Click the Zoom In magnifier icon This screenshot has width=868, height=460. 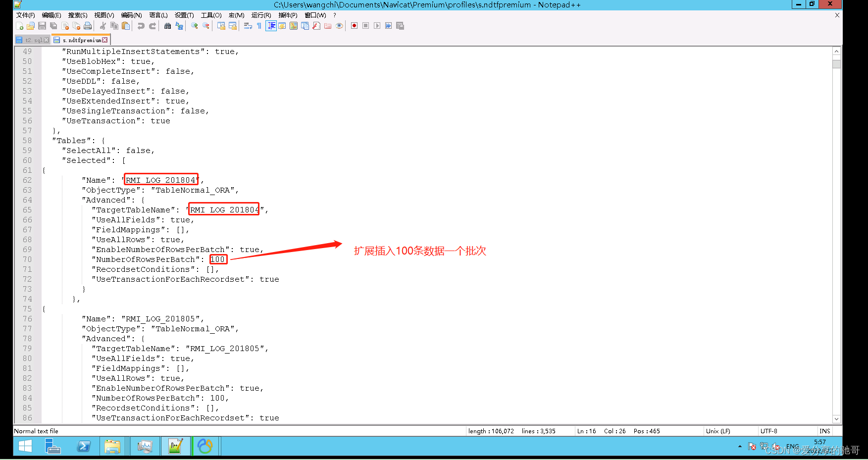click(x=195, y=26)
